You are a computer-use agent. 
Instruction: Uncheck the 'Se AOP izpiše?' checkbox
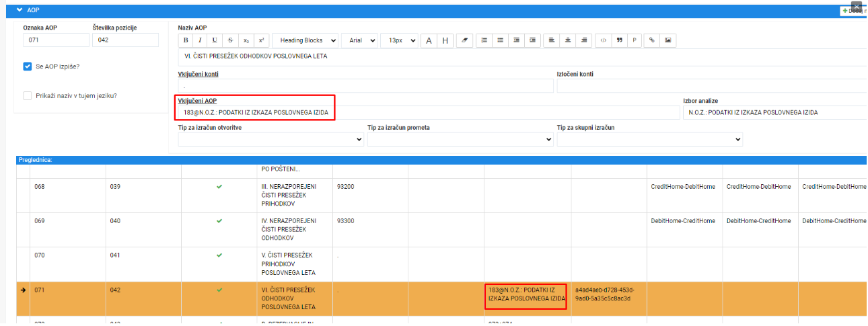[x=28, y=67]
